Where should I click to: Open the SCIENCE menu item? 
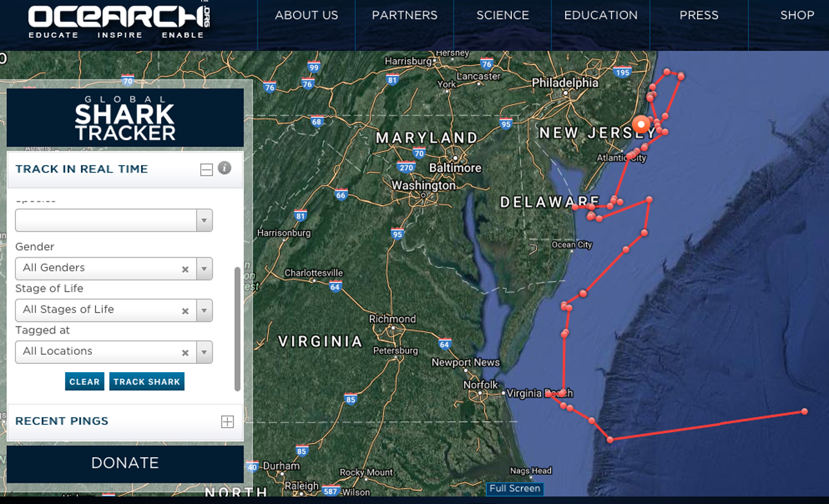tap(502, 15)
